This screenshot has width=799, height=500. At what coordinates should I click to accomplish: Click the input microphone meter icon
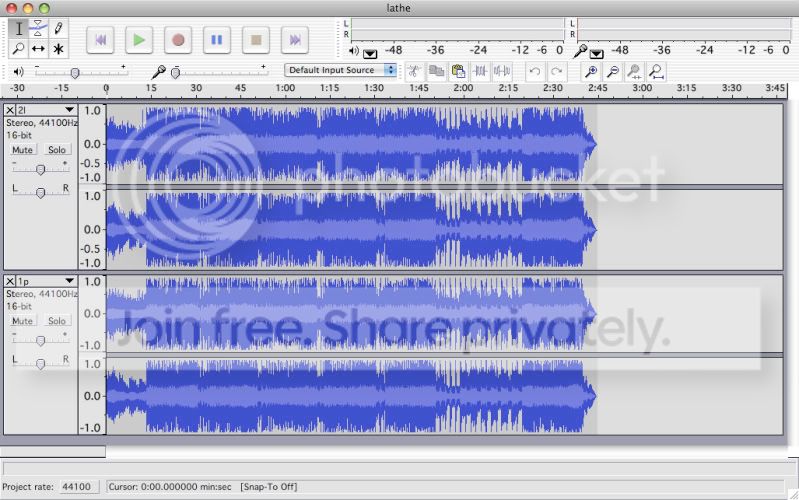580,50
